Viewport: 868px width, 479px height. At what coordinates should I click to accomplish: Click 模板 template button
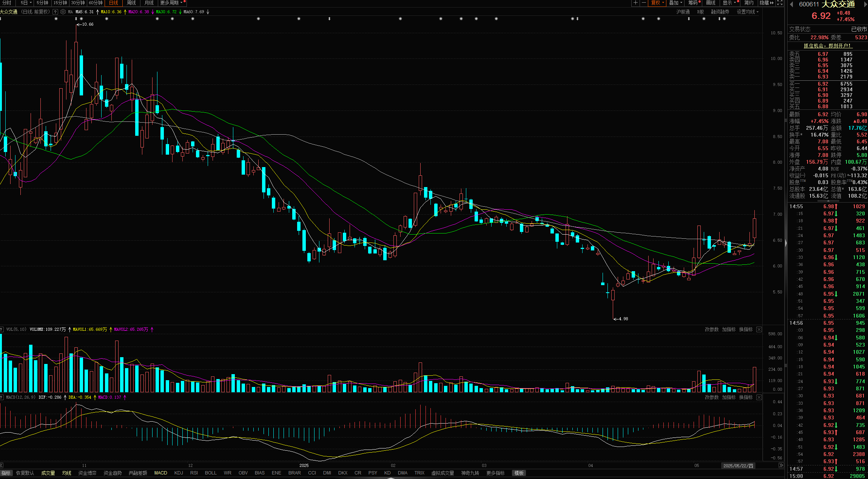point(519,473)
